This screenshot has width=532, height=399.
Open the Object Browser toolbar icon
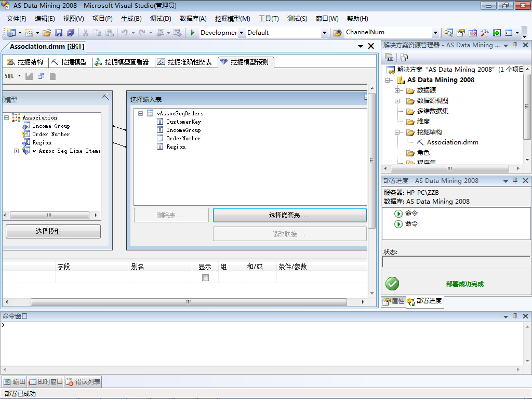pos(472,33)
